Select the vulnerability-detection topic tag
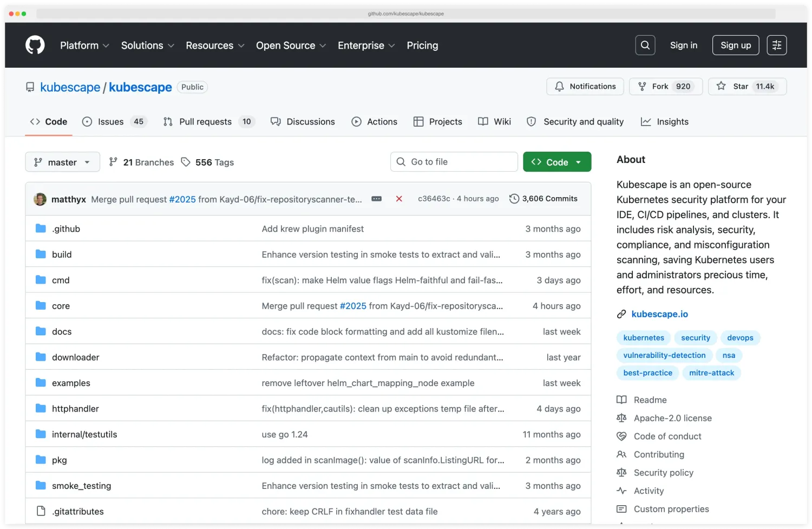 pos(664,355)
